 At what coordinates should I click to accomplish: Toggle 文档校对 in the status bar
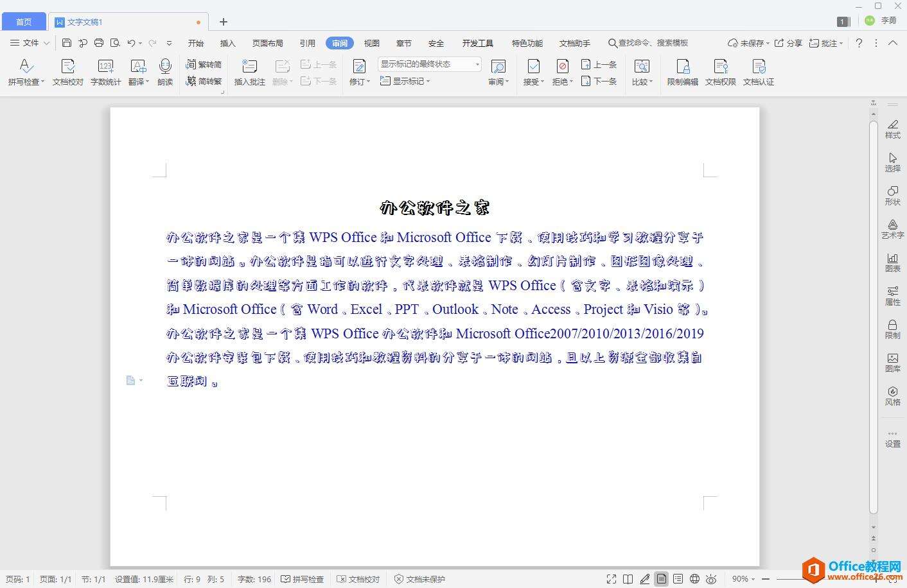(358, 579)
